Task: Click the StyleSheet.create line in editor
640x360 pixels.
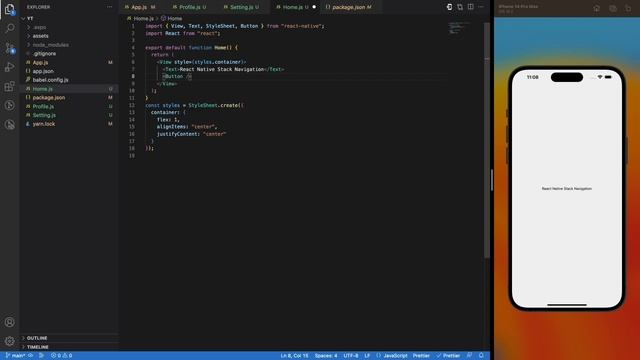Action: (x=194, y=105)
